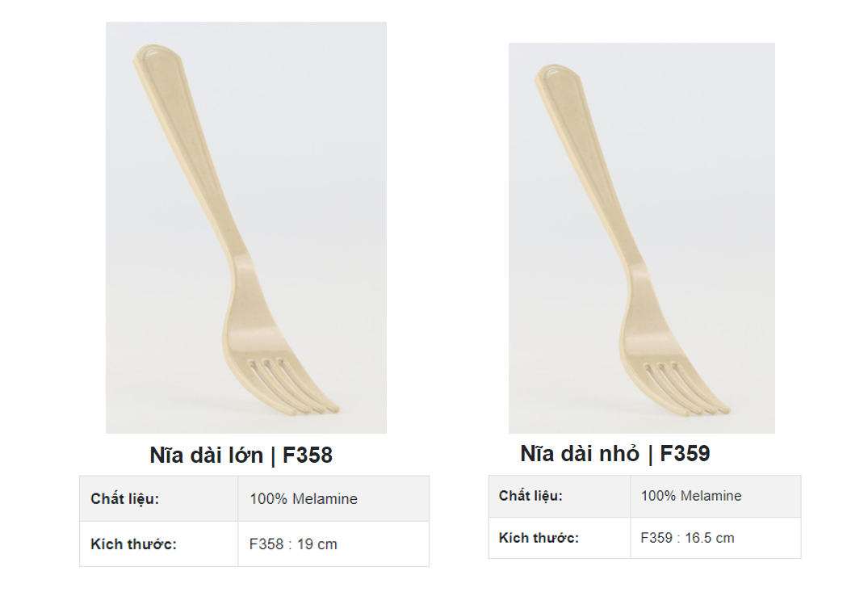Select '100% Melamine' cell in the F358 table

click(x=304, y=499)
